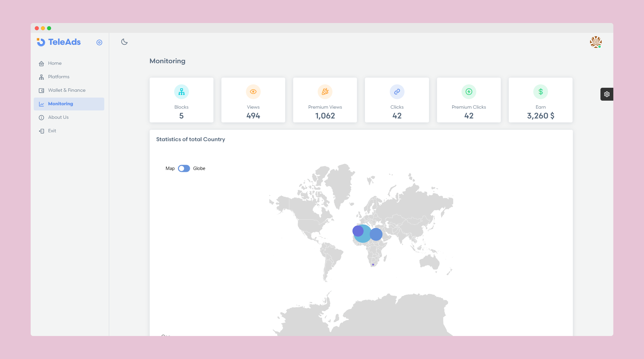644x359 pixels.
Task: Click the sidebar collapse circle icon
Action: (99, 42)
